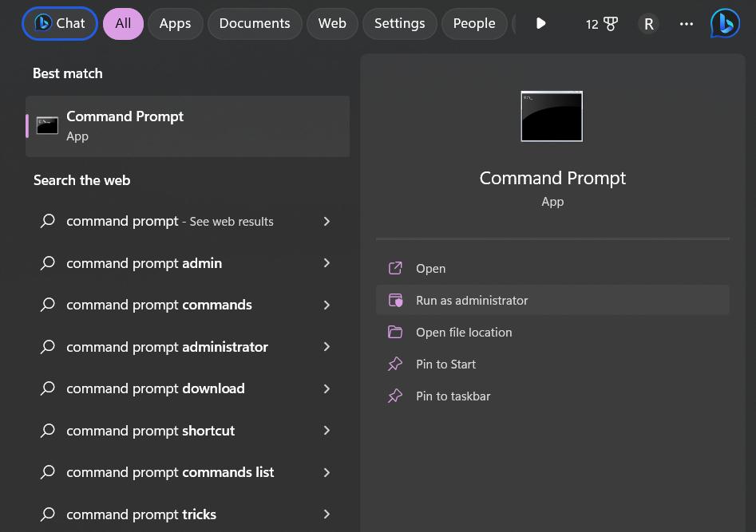Open the three-dots options menu
This screenshot has width=756, height=532.
[x=686, y=24]
